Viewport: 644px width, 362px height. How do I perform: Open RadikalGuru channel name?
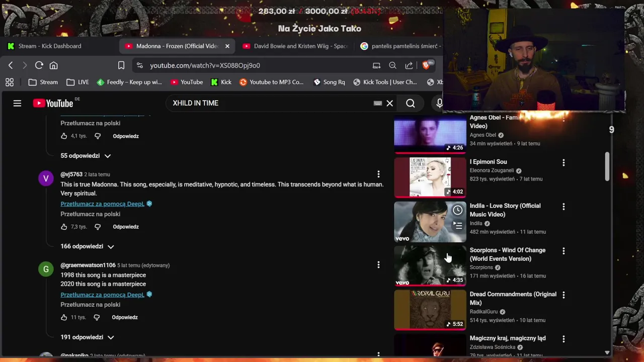point(484,312)
